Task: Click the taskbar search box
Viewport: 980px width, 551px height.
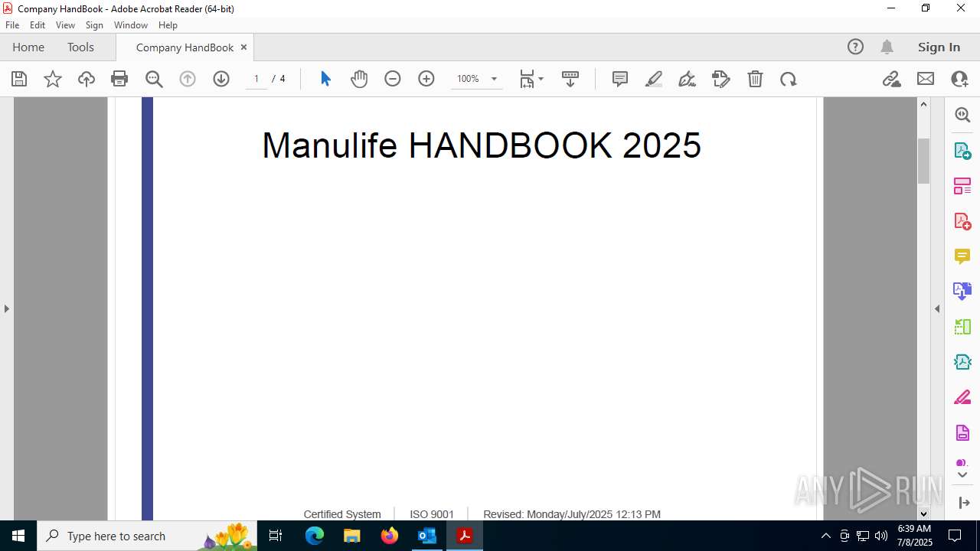Action: tap(147, 536)
